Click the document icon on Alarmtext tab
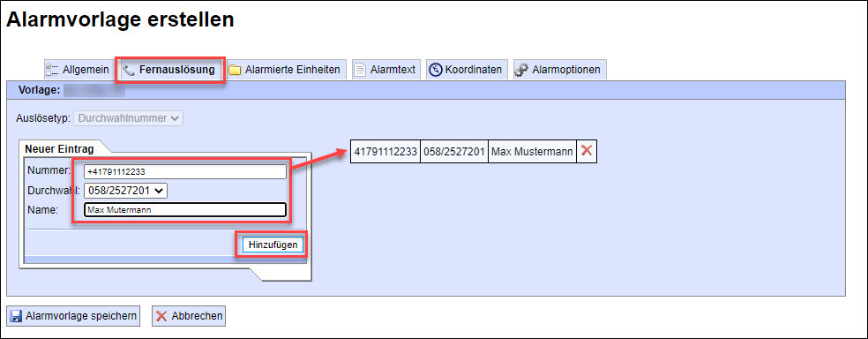This screenshot has height=339, width=868. [x=360, y=70]
